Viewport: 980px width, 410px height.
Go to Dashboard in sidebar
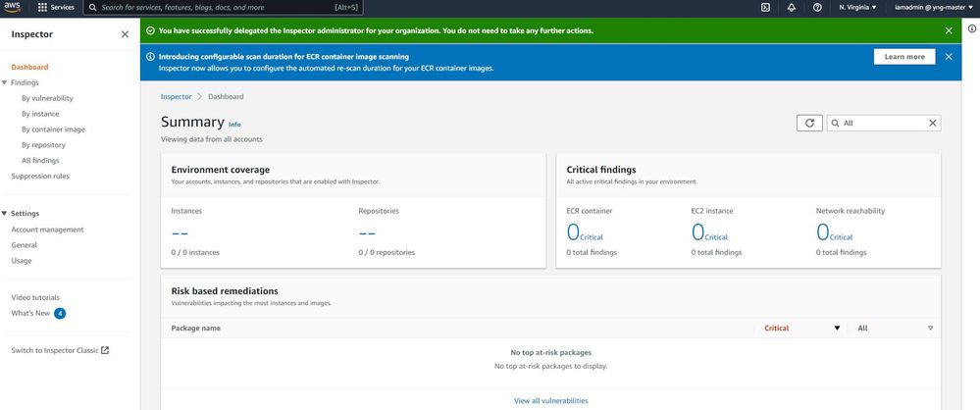(29, 67)
